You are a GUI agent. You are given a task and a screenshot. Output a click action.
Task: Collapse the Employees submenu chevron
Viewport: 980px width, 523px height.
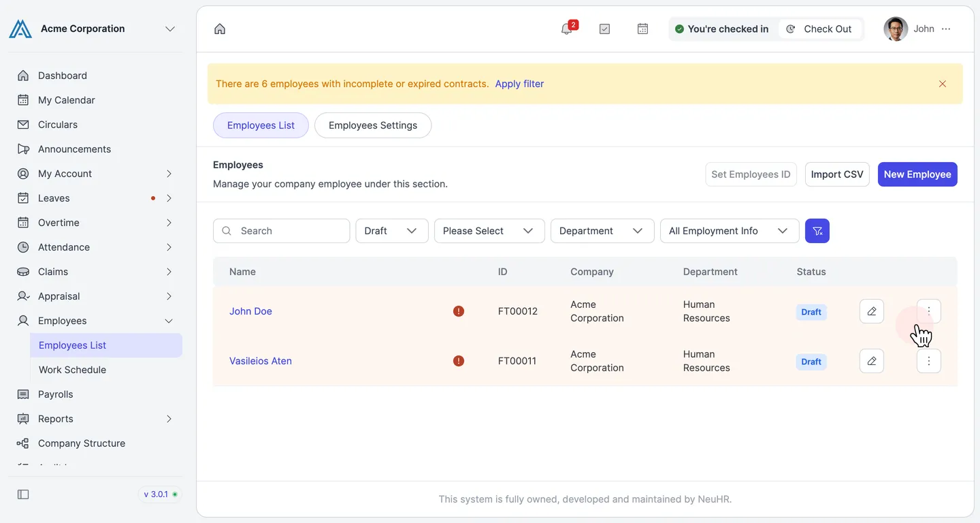pos(169,321)
